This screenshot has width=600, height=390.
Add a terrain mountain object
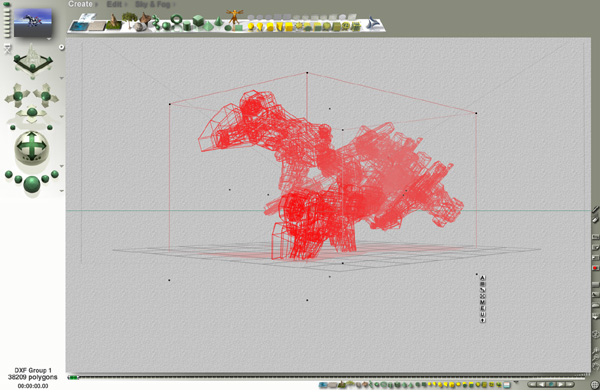pyautogui.click(x=114, y=22)
